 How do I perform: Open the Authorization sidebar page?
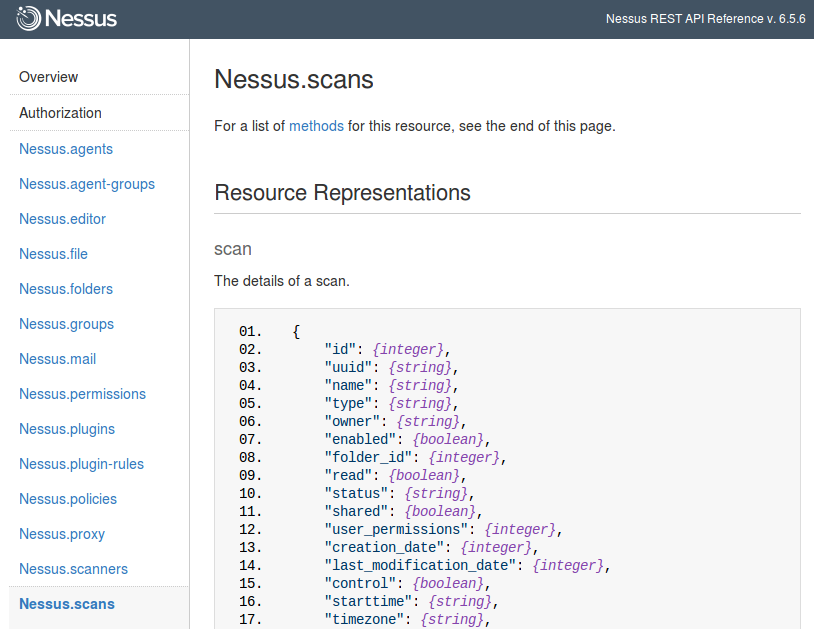coord(60,113)
